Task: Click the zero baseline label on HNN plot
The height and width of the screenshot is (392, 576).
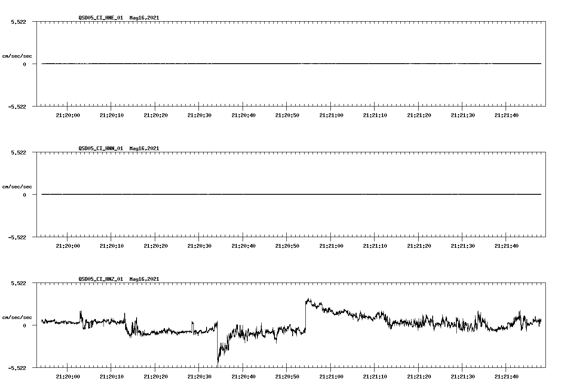Action: tap(24, 194)
